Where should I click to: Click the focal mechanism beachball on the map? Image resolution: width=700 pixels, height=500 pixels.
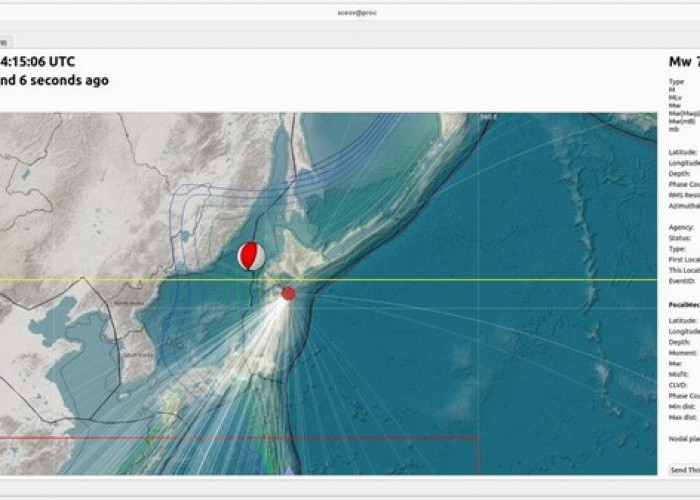click(251, 256)
